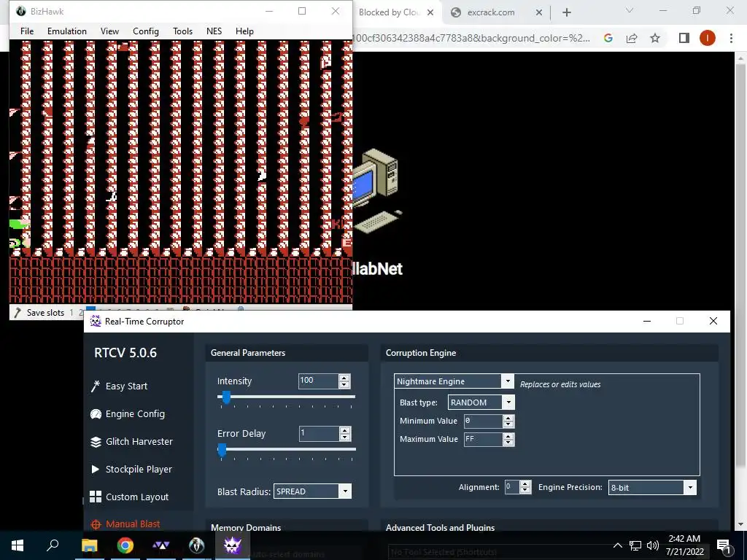Open the BizHawk Emulation menu
This screenshot has width=747, height=560.
point(66,31)
